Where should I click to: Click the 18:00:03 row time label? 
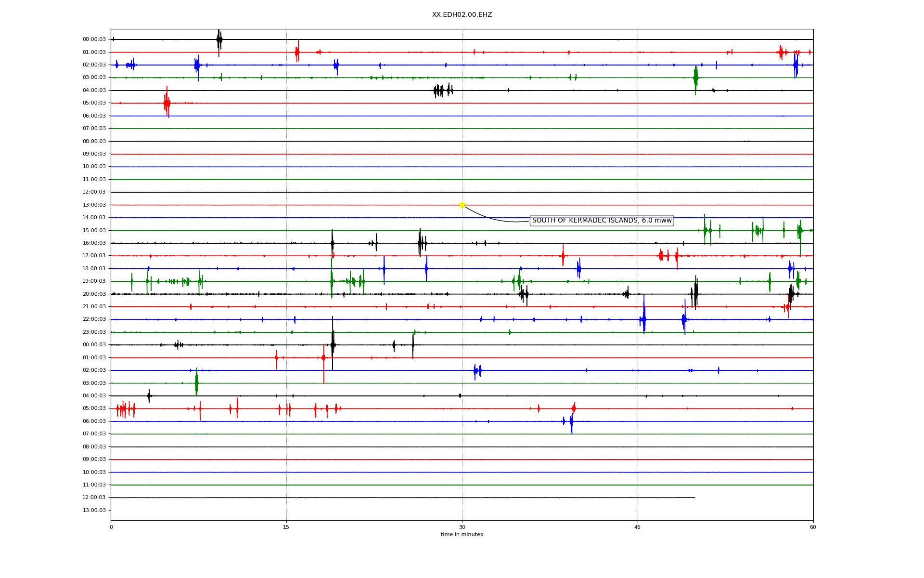[94, 269]
